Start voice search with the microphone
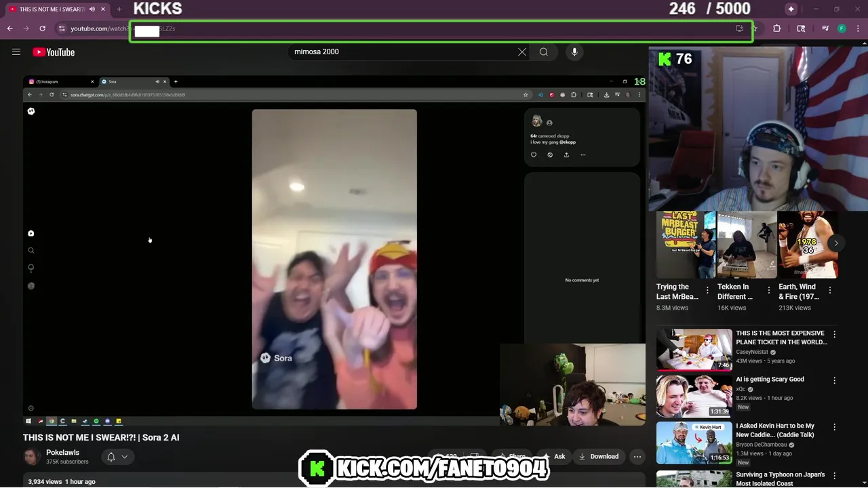This screenshot has height=488, width=868. tap(574, 52)
